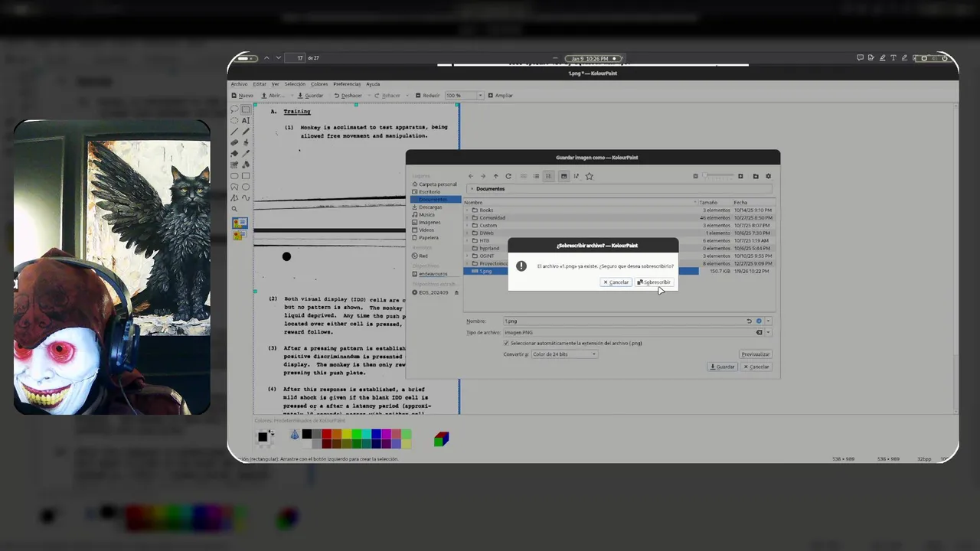Image resolution: width=980 pixels, height=551 pixels.
Task: Open the sorting options icon in save dialog
Action: point(577,176)
